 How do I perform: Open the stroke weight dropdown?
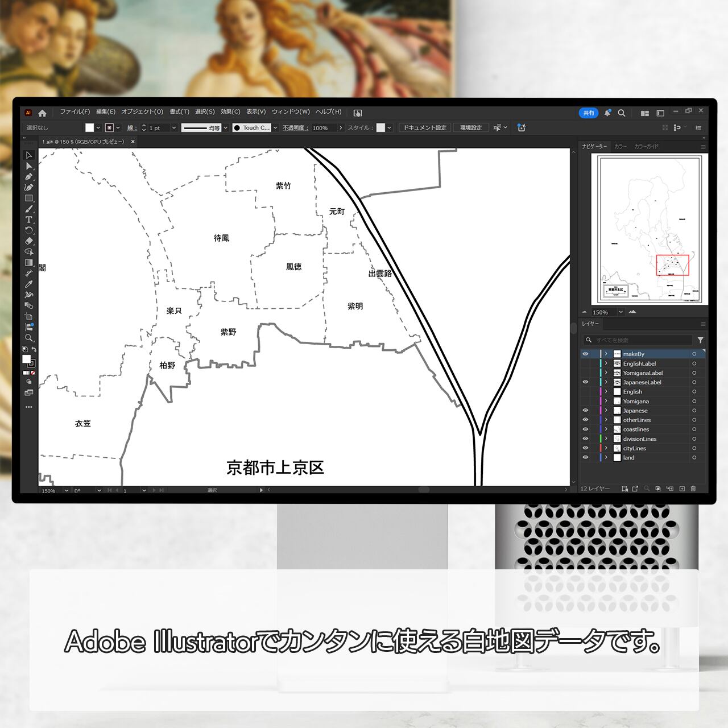(x=174, y=128)
